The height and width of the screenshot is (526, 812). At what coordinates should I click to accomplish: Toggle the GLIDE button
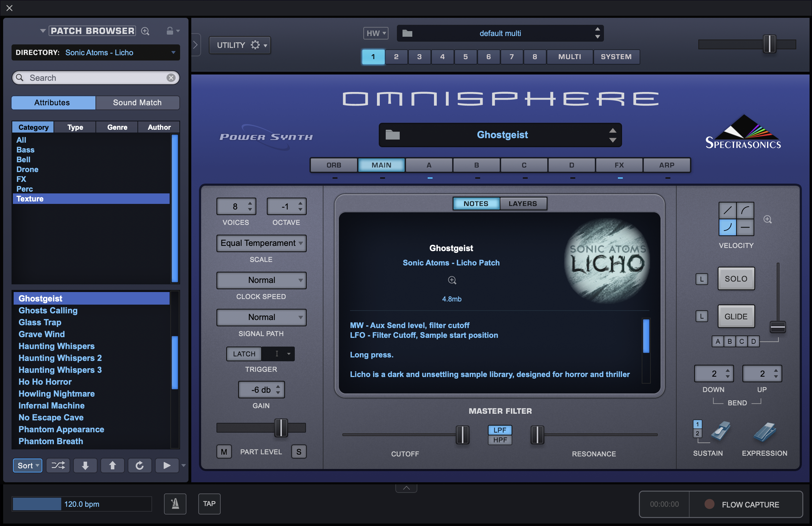[736, 317]
